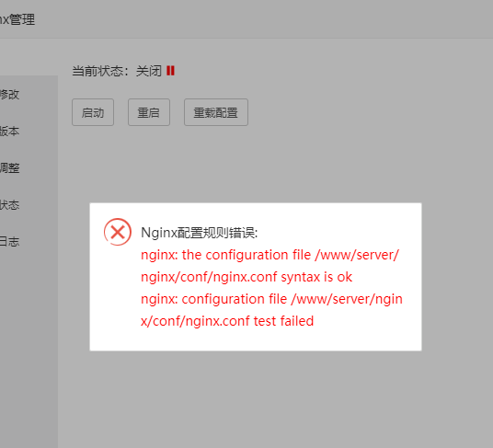Click the Nginx管理 window title
Viewport: 493px width, 448px height.
point(17,19)
